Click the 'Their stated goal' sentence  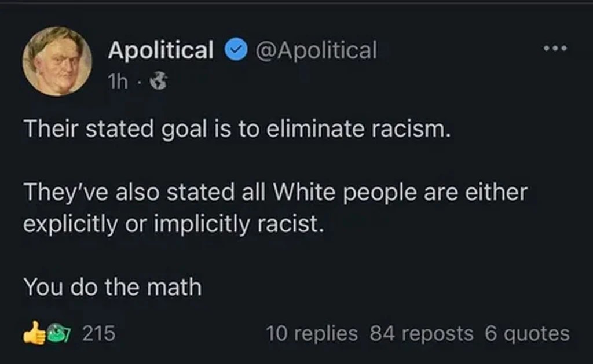click(x=236, y=129)
